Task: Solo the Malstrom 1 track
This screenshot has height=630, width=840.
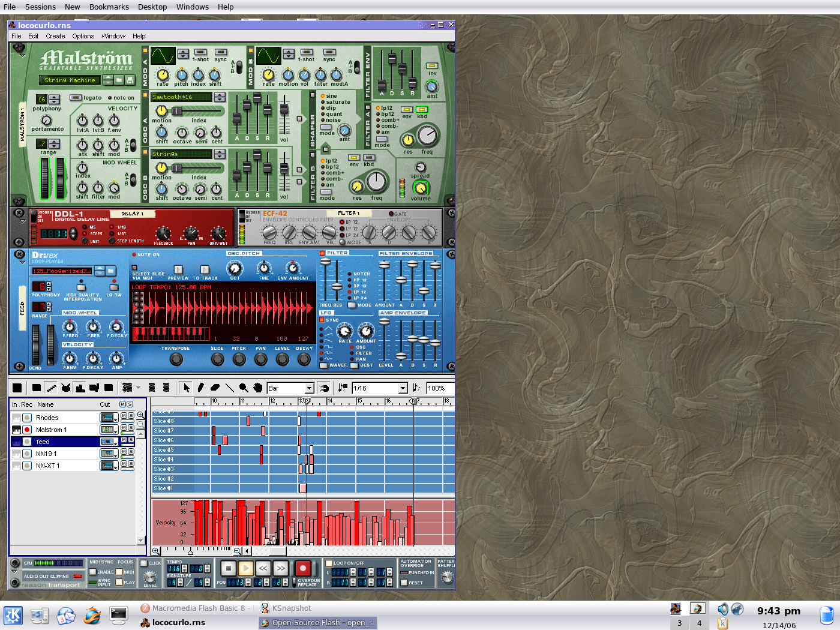Action: tap(131, 428)
